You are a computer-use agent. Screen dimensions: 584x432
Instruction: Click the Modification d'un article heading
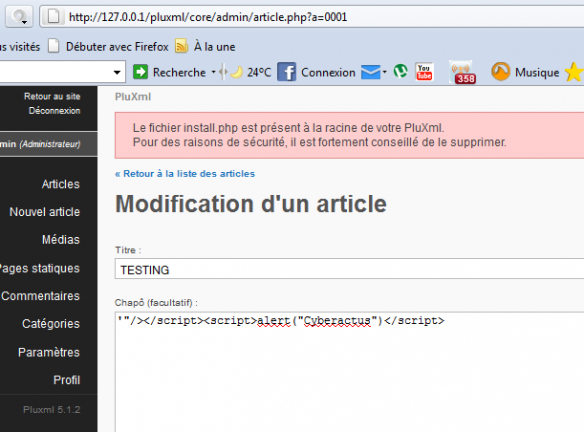tap(251, 204)
